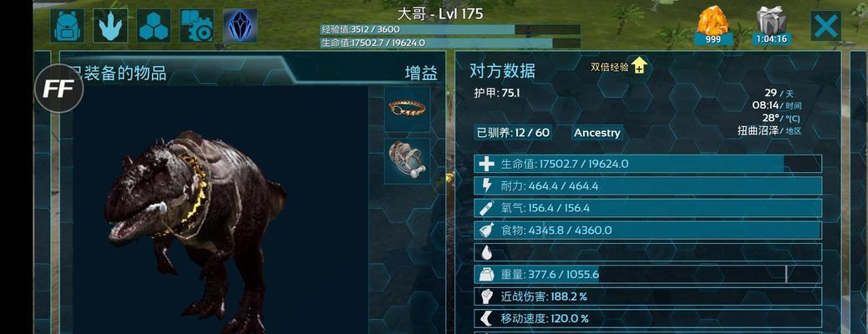The image size is (868, 334).
Task: Click the 生命值 health stat bar
Action: tap(647, 164)
